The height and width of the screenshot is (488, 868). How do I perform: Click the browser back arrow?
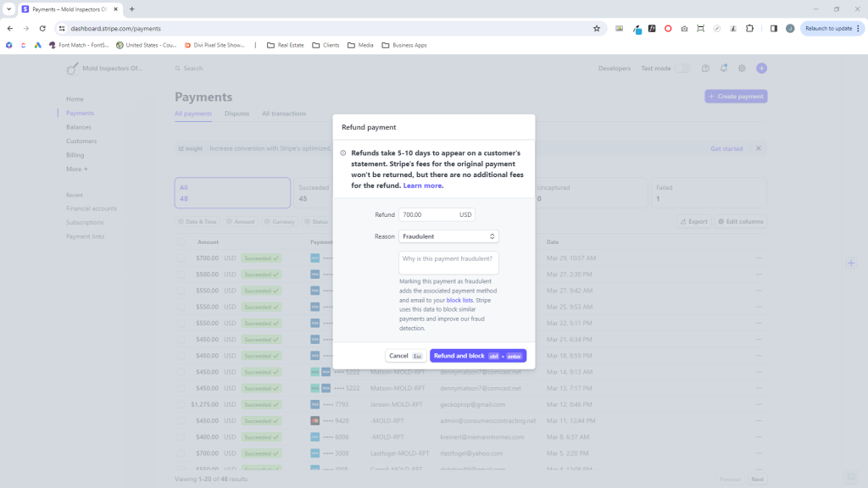click(10, 28)
